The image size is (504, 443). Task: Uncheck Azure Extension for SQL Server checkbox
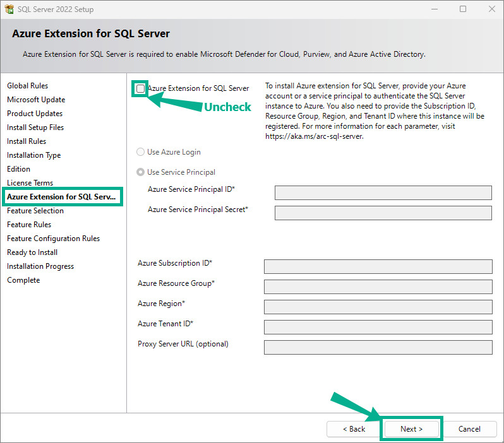pos(140,89)
